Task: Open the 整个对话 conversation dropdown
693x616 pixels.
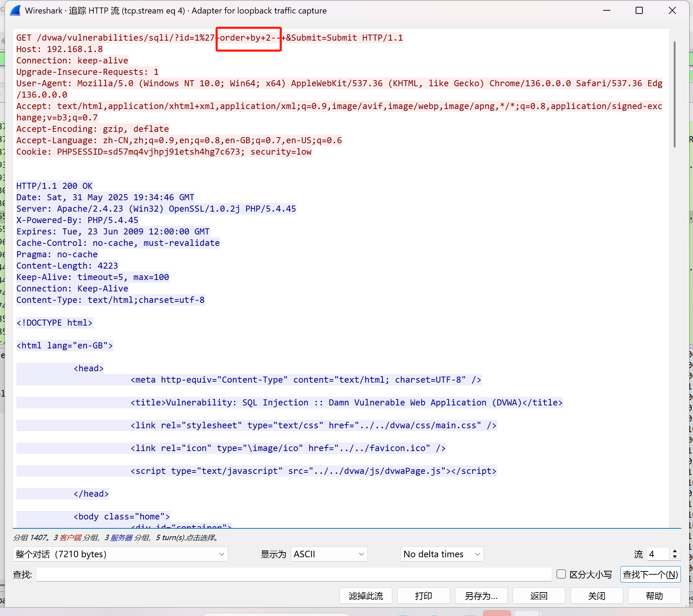Action: pos(120,554)
